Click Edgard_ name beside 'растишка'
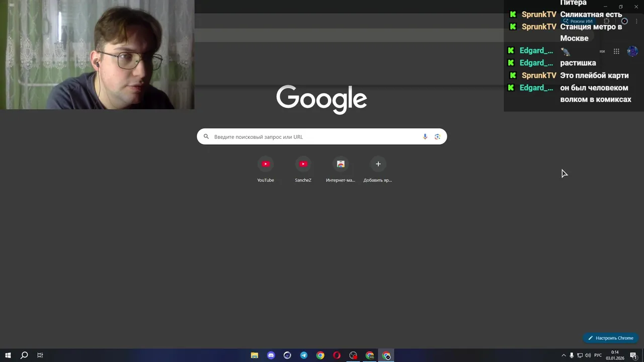 pyautogui.click(x=536, y=63)
